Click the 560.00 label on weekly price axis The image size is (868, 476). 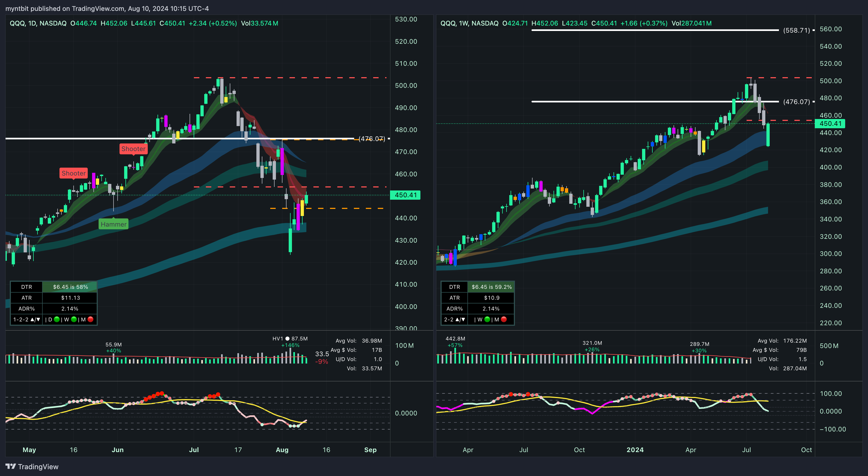pyautogui.click(x=831, y=29)
